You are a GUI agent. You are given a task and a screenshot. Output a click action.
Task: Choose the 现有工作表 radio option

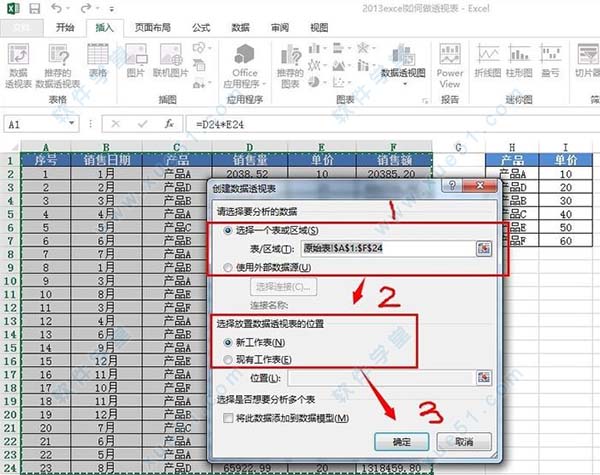pos(225,359)
